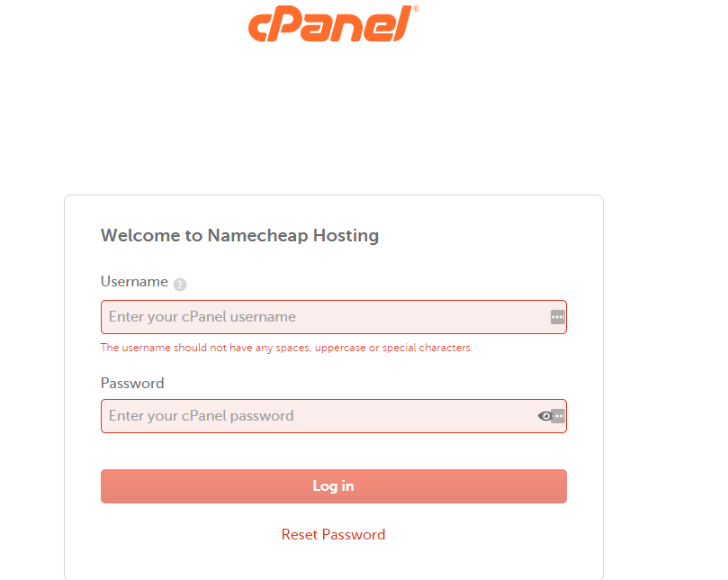Click blank area between logo and login card
This screenshot has width=728, height=580.
333,119
